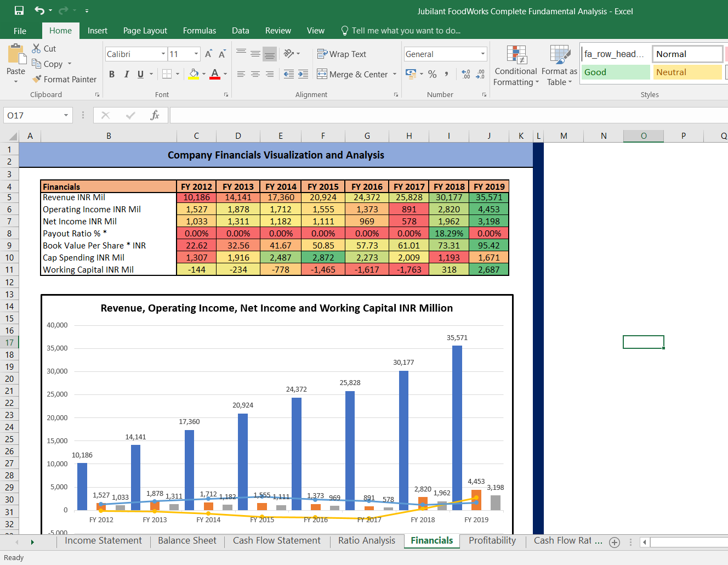Viewport: 728px width, 565px height.
Task: Expand the Customize Quick Access Toolbar arrow
Action: 87,11
